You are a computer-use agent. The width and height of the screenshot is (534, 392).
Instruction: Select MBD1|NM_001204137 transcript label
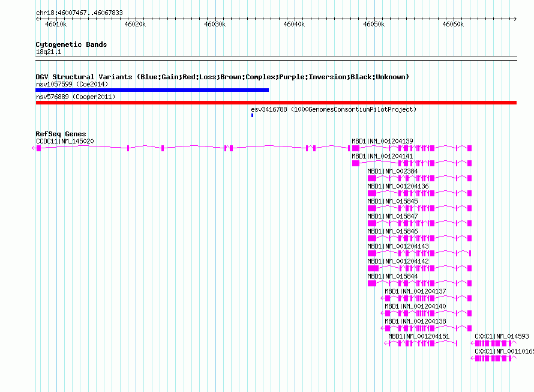pyautogui.click(x=415, y=291)
